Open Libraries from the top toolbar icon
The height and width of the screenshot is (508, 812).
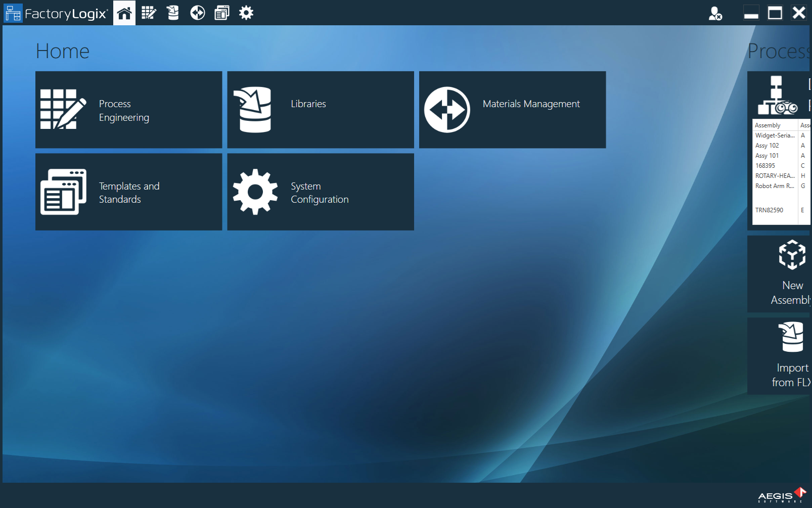click(x=173, y=13)
